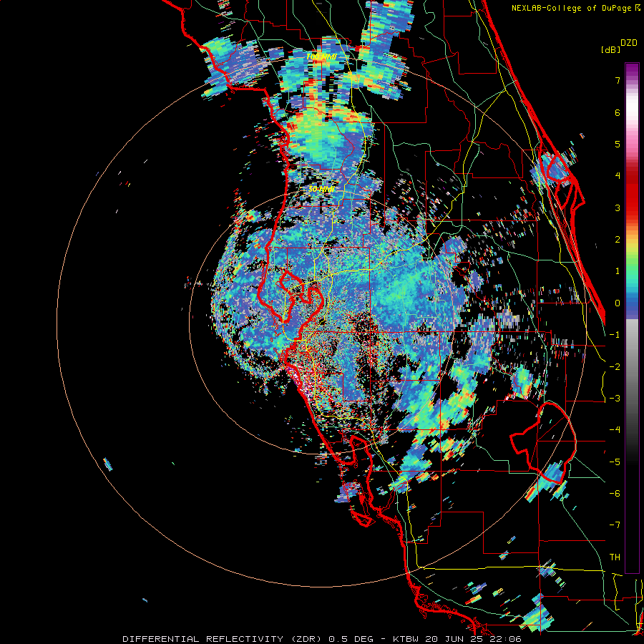Image resolution: width=644 pixels, height=644 pixels.
Task: Click the [dB] unit label
Action: pyautogui.click(x=611, y=49)
